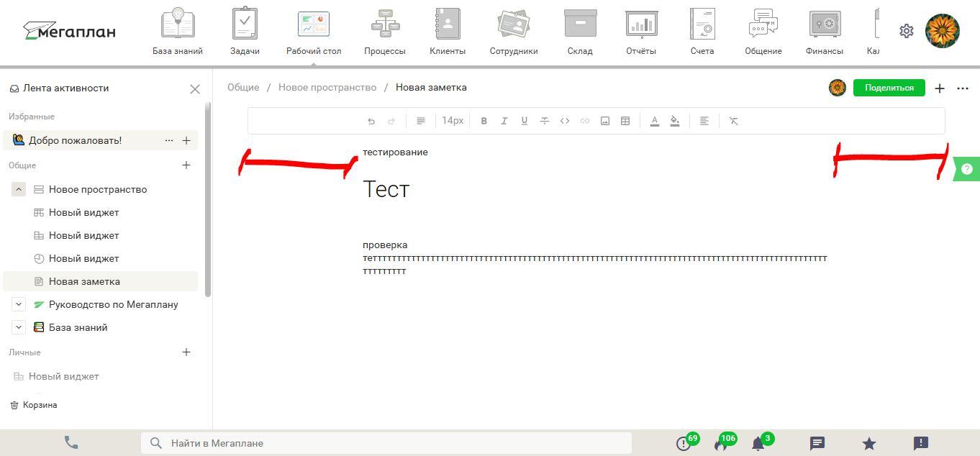The width and height of the screenshot is (980, 456).
Task: Pick the text color
Action: [655, 121]
